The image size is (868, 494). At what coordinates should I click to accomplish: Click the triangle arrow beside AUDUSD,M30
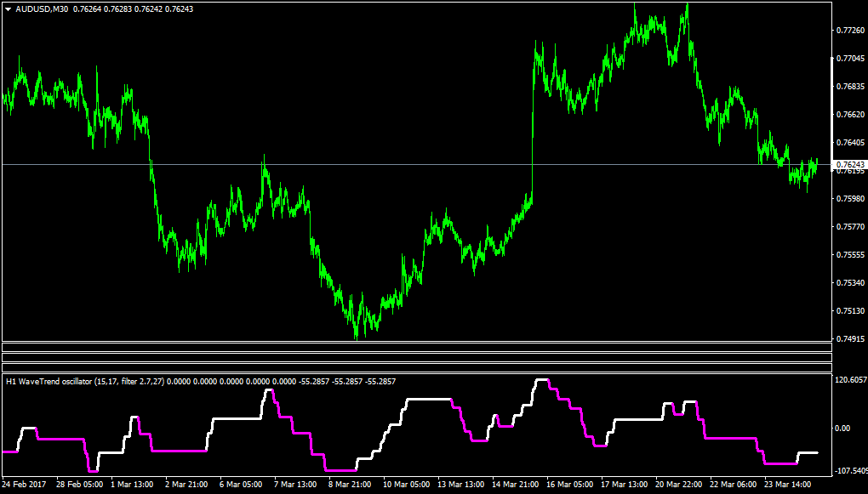[x=9, y=9]
